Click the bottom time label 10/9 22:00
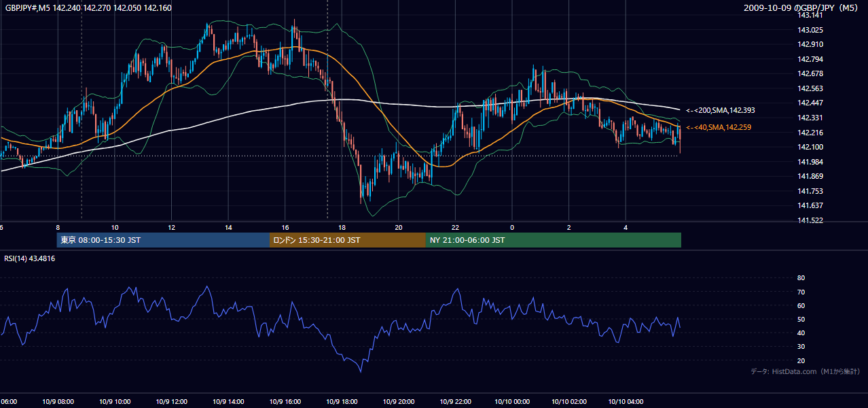 coord(455,401)
